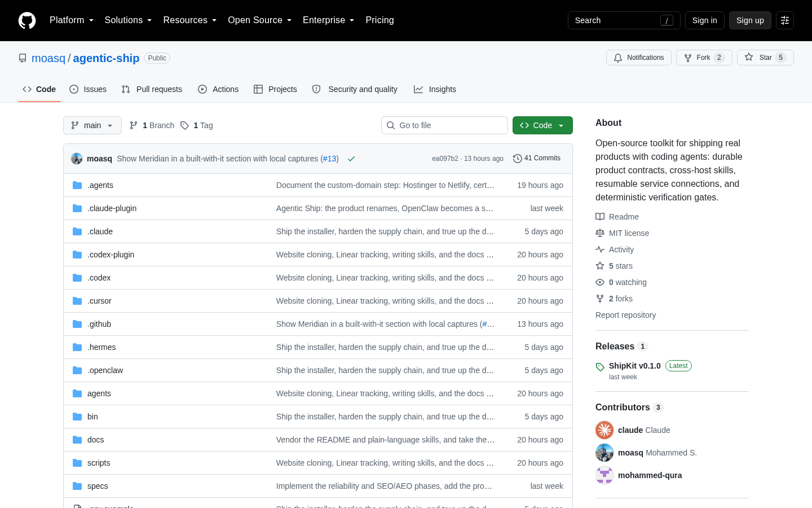Click the moasq contributor avatar in sidebar

[x=604, y=453]
